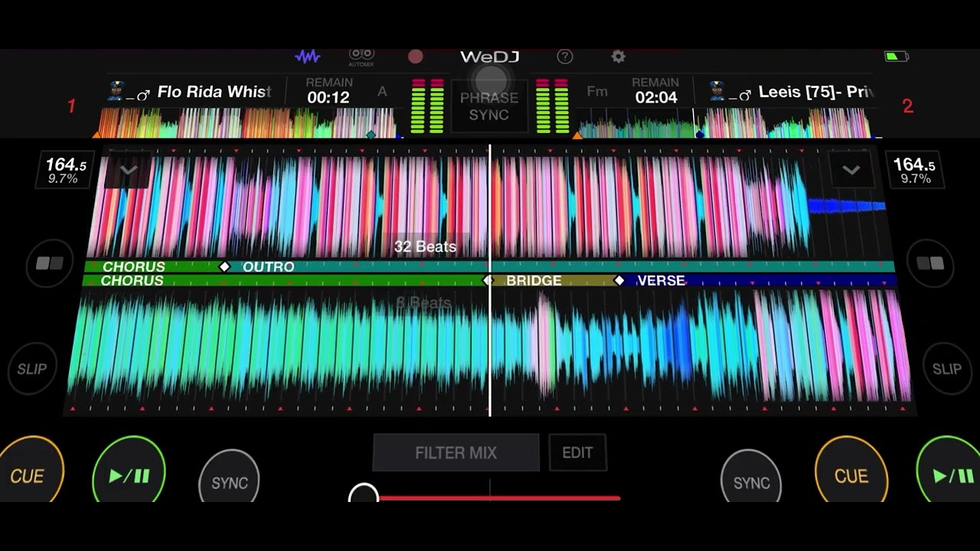Jump to BRIDGE phrase on deck 2
The height and width of the screenshot is (551, 980).
click(x=534, y=281)
